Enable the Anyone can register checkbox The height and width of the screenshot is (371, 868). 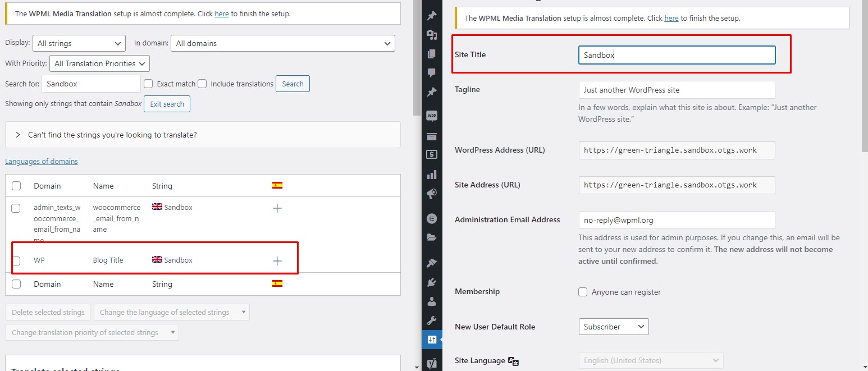tap(583, 292)
